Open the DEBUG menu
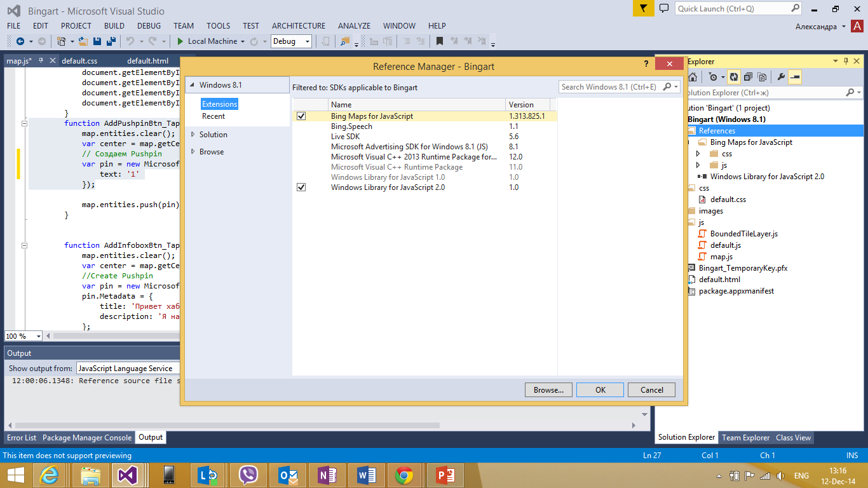The width and height of the screenshot is (868, 488). [x=149, y=26]
